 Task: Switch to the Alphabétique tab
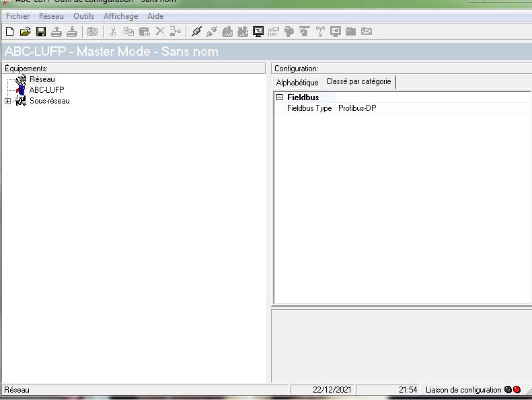click(x=297, y=83)
